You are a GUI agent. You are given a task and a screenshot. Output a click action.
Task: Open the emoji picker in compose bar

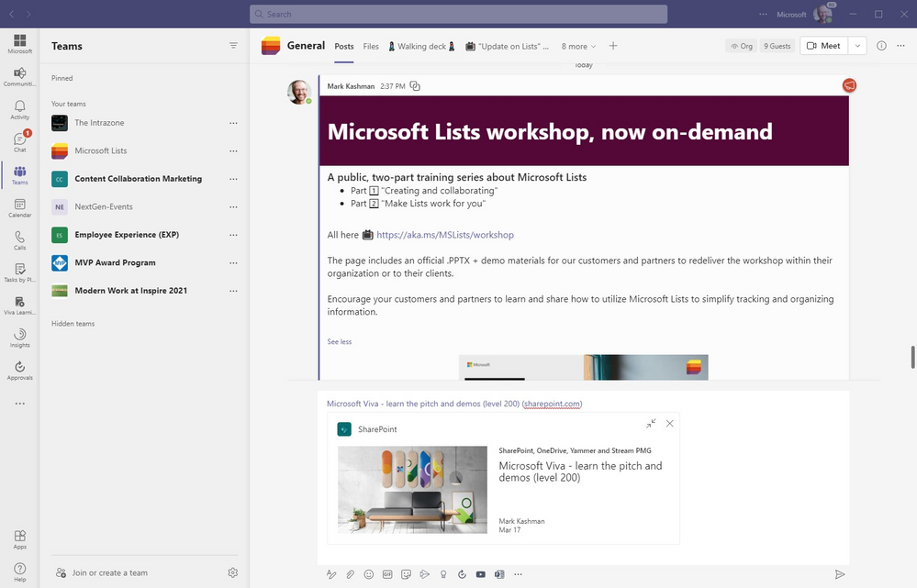369,574
